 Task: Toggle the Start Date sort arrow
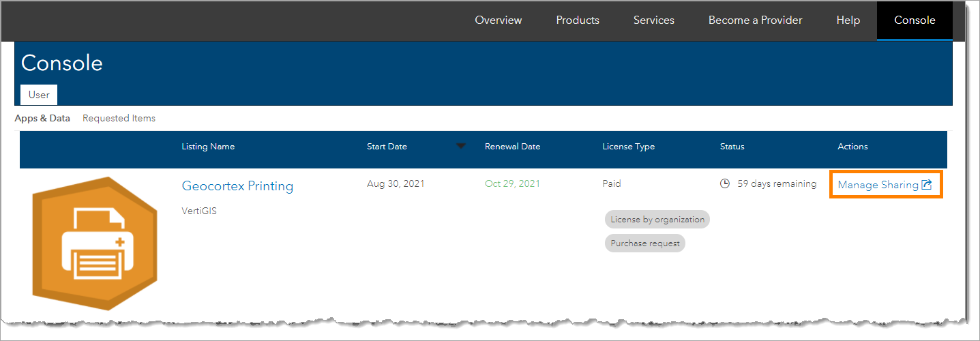[x=461, y=145]
